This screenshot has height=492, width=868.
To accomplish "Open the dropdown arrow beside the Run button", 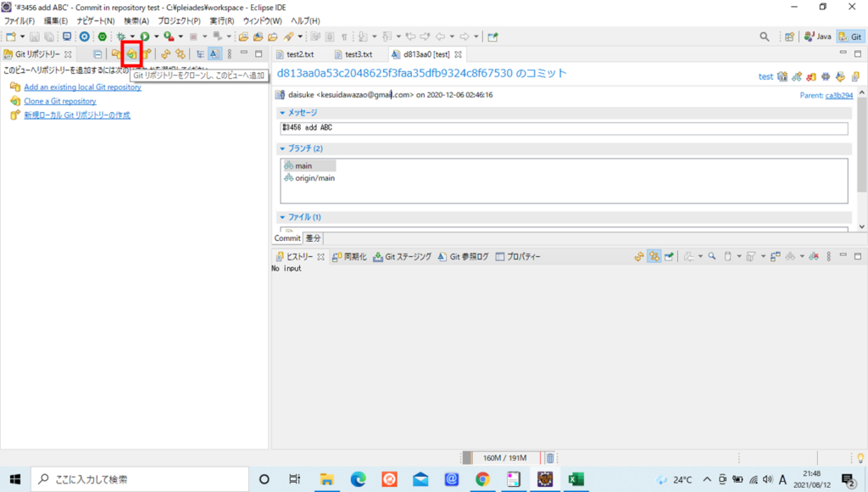I will [156, 36].
